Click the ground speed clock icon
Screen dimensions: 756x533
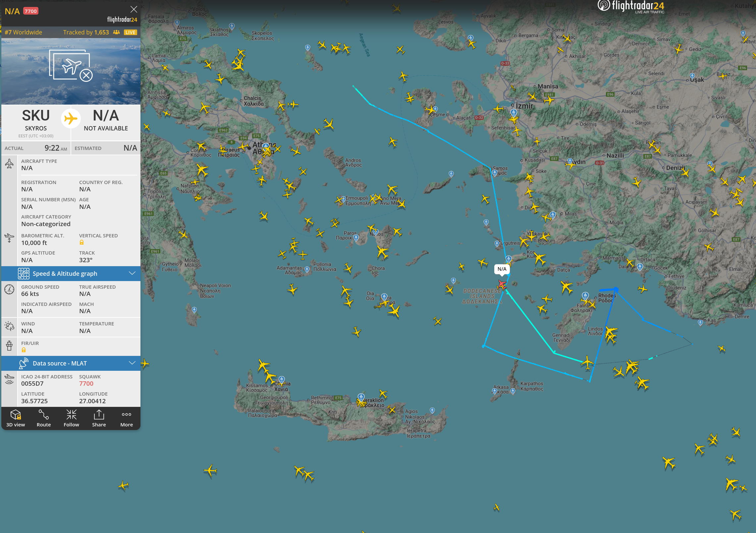pyautogui.click(x=9, y=289)
